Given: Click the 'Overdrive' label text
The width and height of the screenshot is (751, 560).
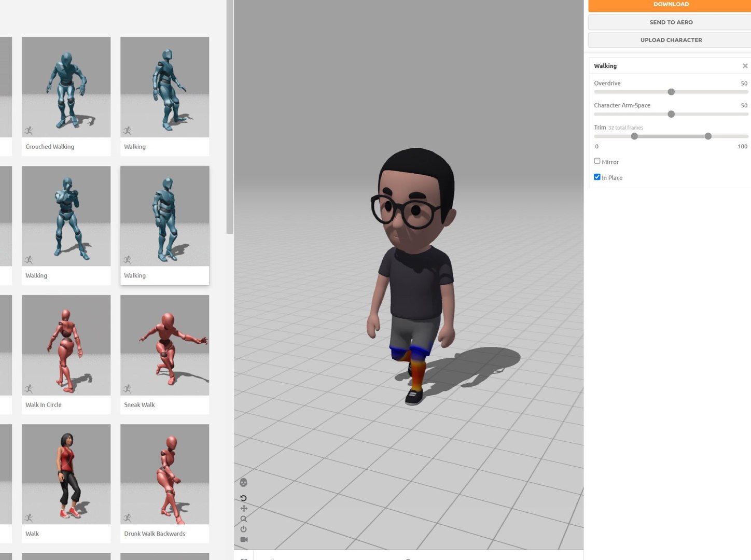Looking at the screenshot, I should 607,83.
